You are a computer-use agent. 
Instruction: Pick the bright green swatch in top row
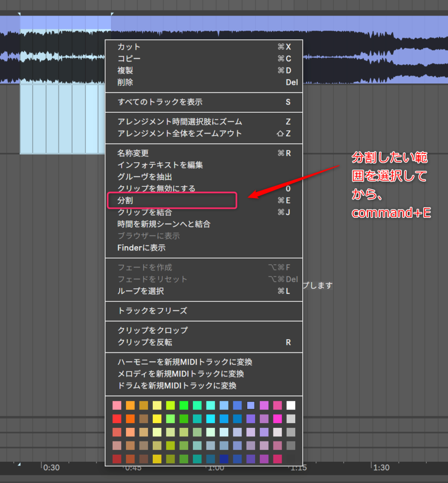(x=183, y=405)
